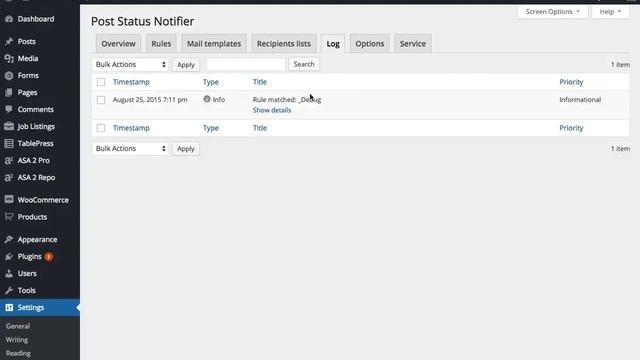Image resolution: width=640 pixels, height=360 pixels.
Task: Open the Settings menu item
Action: point(40,308)
